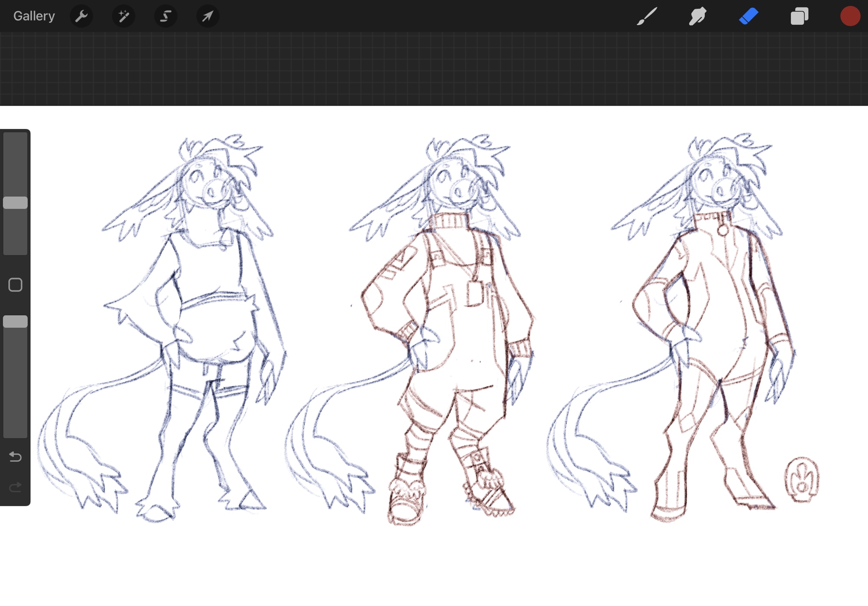Open the Actions wrench menu
This screenshot has width=868, height=606.
tap(81, 16)
